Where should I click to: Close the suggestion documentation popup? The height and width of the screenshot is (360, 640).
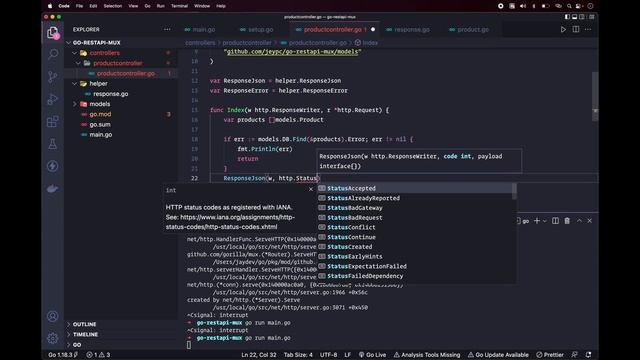(311, 189)
